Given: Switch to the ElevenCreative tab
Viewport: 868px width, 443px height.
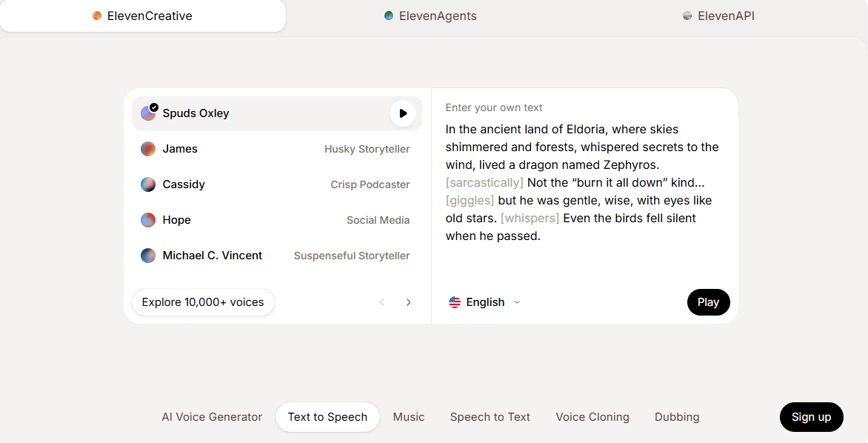Looking at the screenshot, I should tap(143, 16).
